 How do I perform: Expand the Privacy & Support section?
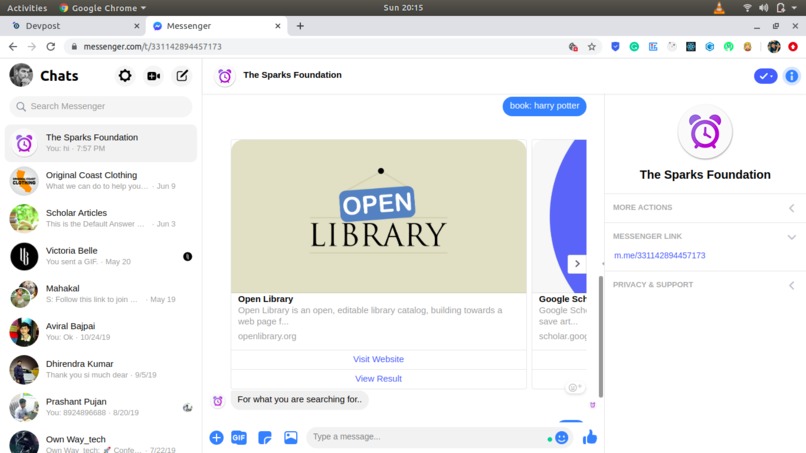[705, 285]
